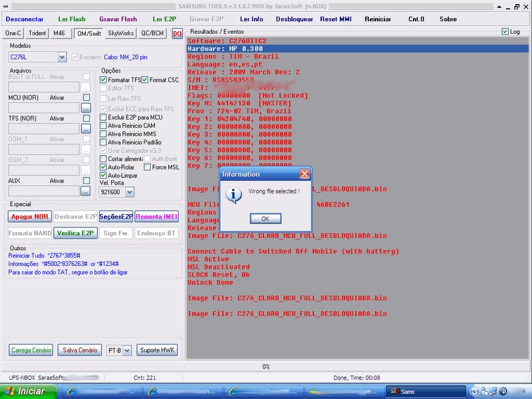Toggle the Format CSC checkbox
Screen dimensions: 532x399
point(145,80)
